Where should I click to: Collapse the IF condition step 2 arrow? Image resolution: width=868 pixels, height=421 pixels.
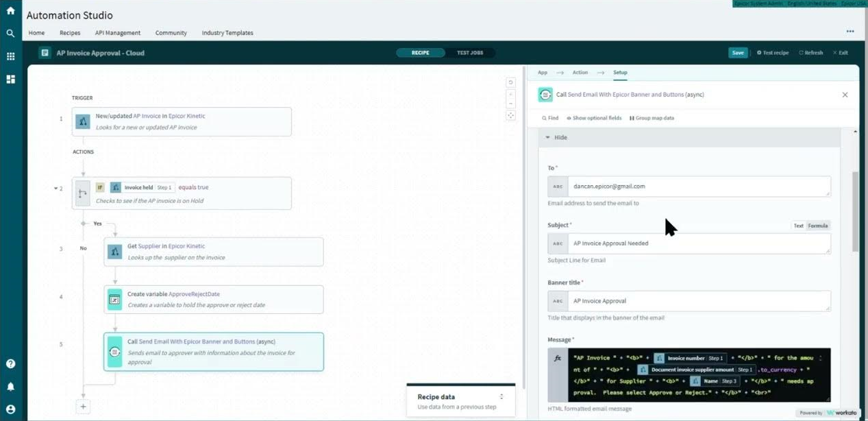tap(55, 189)
